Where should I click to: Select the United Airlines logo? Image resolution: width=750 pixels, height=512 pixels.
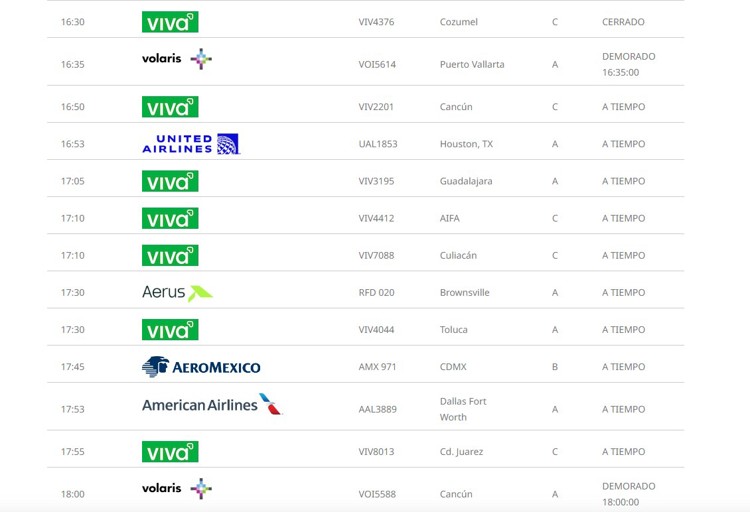tap(191, 144)
